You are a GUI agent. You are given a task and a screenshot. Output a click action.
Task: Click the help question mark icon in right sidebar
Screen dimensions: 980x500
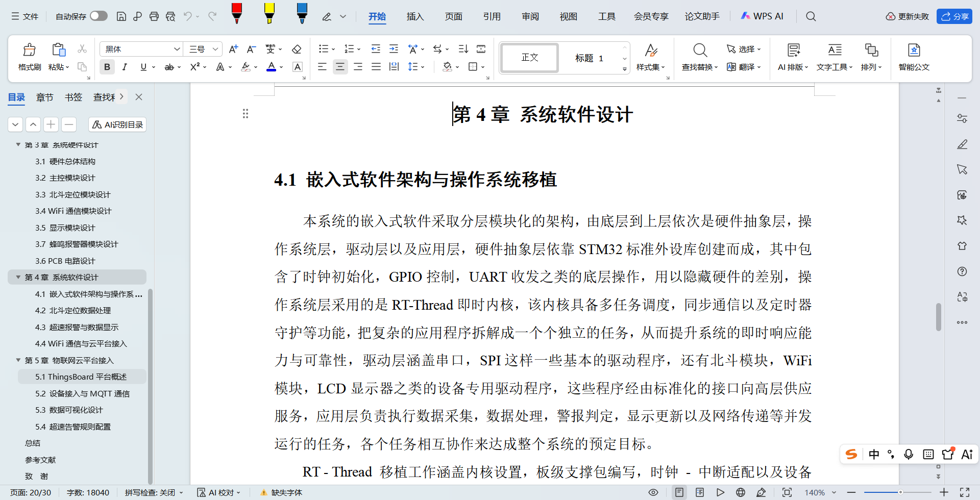coord(962,271)
